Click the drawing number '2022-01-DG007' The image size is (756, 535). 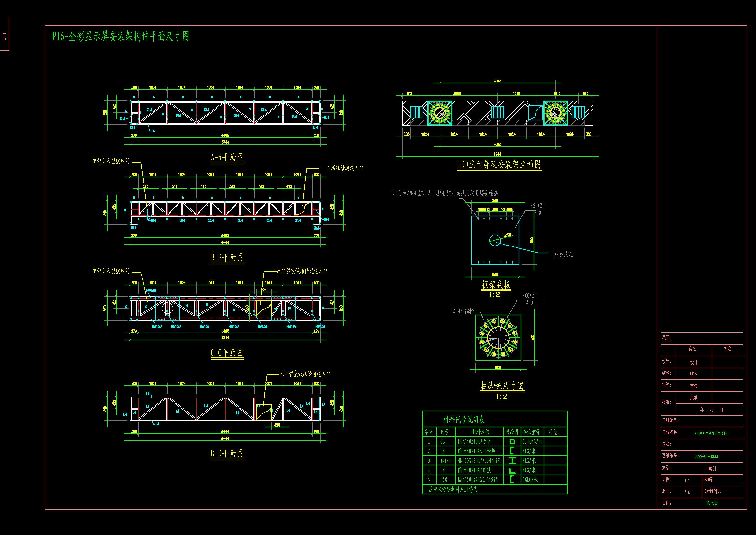(707, 457)
